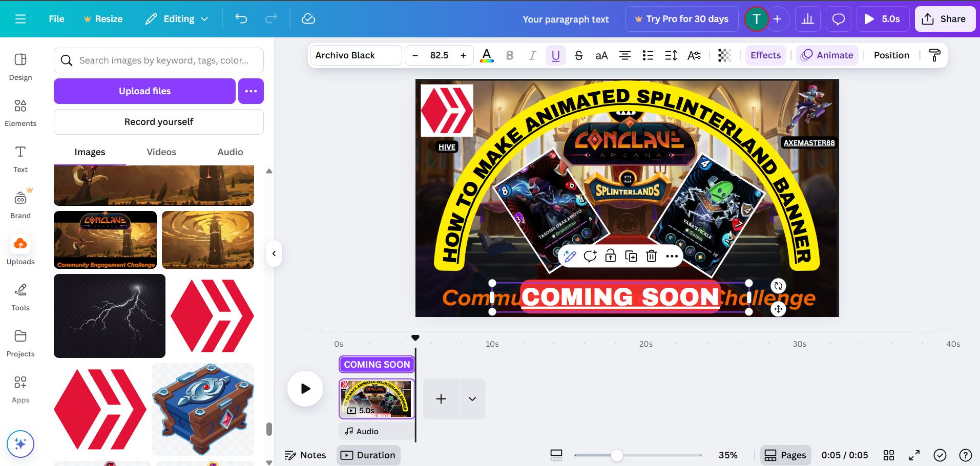
Task: Change text alignment
Action: click(x=625, y=55)
